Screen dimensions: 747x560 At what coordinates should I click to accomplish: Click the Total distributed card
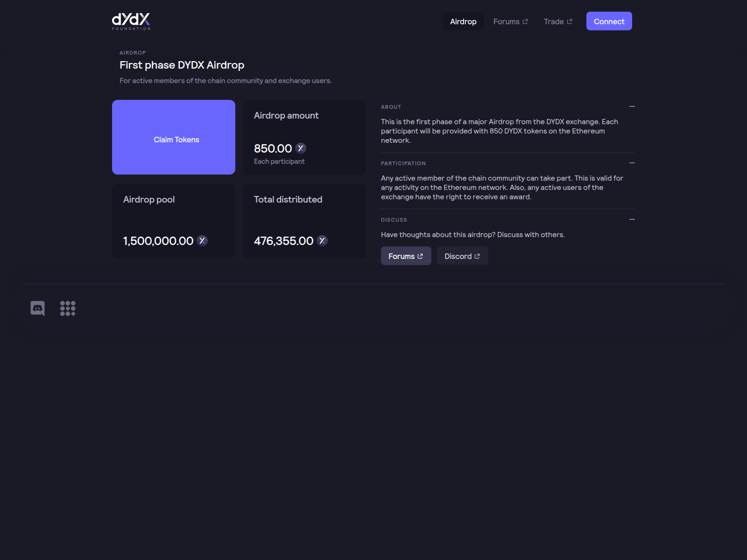[x=304, y=221]
